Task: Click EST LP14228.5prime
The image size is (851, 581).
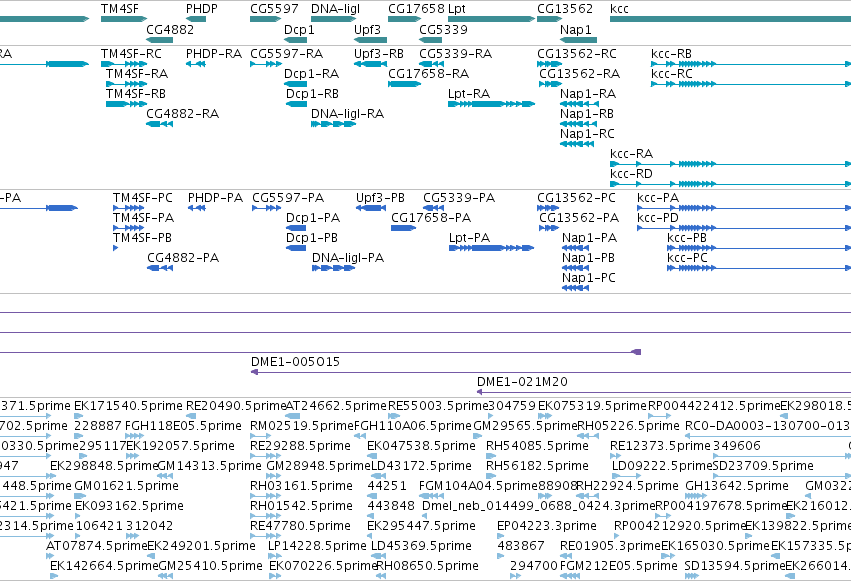Action: [275, 557]
